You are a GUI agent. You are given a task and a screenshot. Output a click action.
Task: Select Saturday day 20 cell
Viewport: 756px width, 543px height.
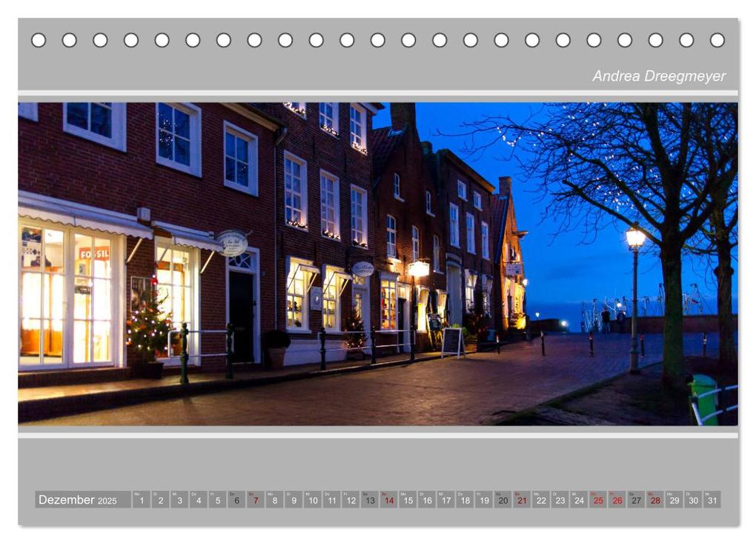tap(503, 499)
